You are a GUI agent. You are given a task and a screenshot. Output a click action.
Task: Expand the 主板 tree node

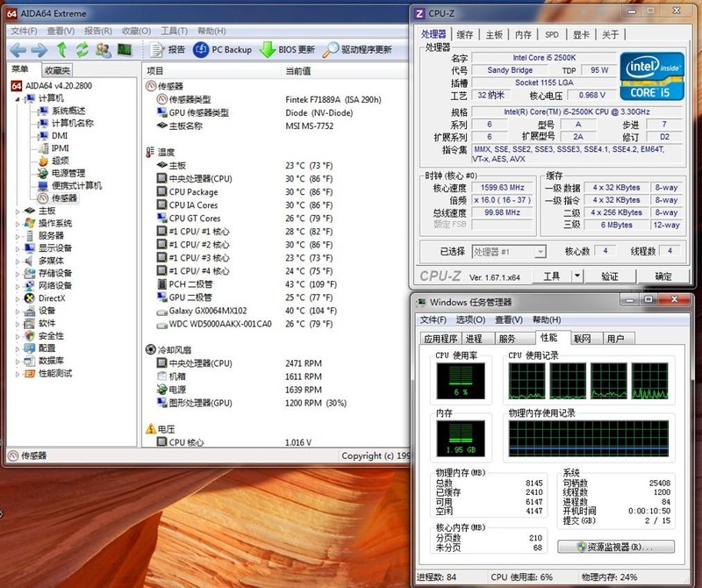click(x=18, y=211)
